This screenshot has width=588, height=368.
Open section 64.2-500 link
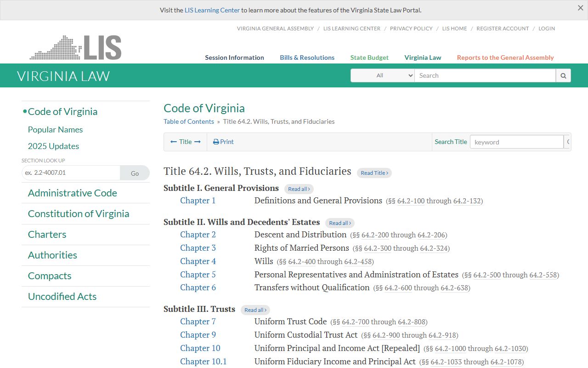click(487, 275)
